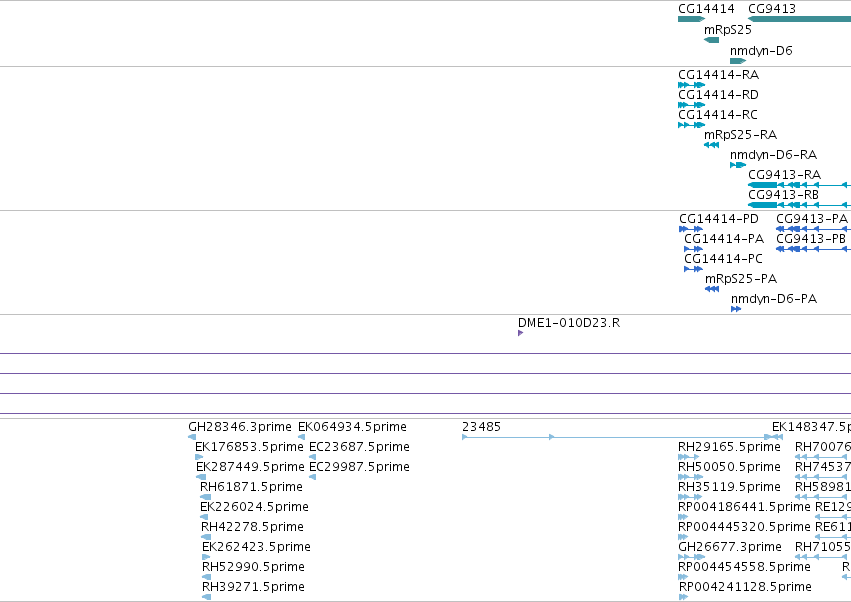Click the RP004186441.5prime EST
851x602 pixels.
(683, 518)
